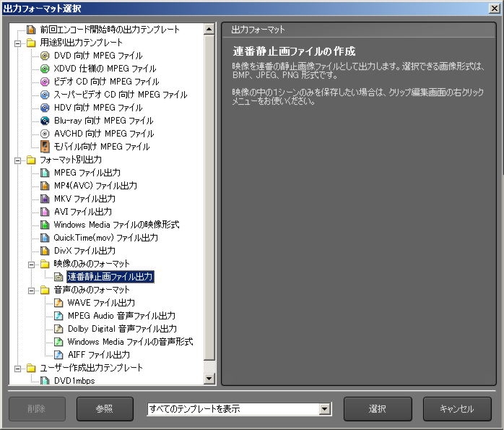Select DVD 向け MPEG ファイル label
Screen dimensions: 504x430
click(x=98, y=56)
